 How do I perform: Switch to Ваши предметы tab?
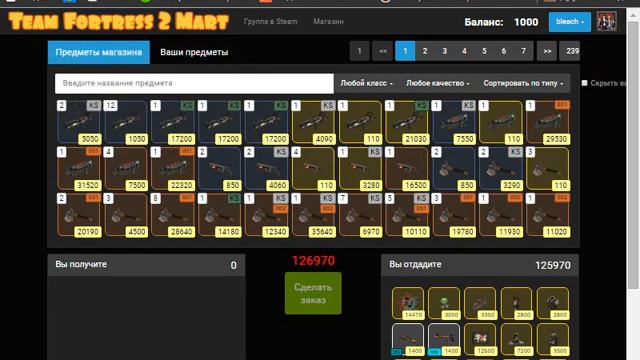(194, 52)
